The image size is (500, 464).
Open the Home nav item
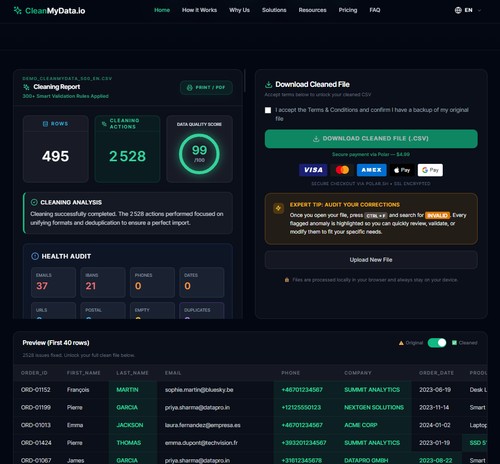coord(162,10)
